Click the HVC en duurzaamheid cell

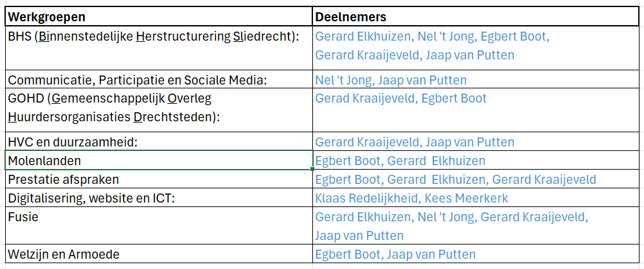(158, 142)
